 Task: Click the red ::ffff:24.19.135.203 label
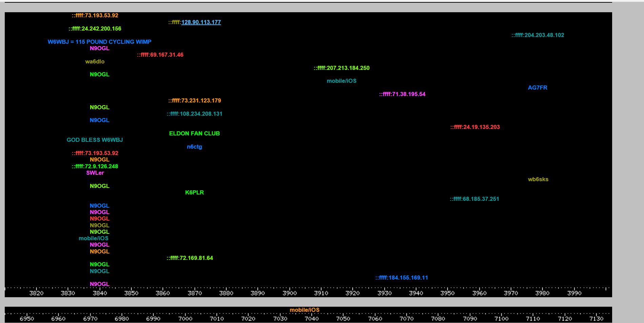[475, 127]
